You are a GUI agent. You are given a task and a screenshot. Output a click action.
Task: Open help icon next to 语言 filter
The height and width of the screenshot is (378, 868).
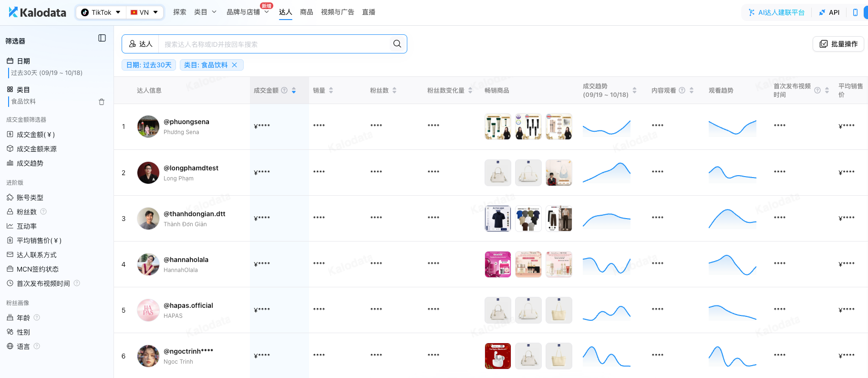[37, 346]
